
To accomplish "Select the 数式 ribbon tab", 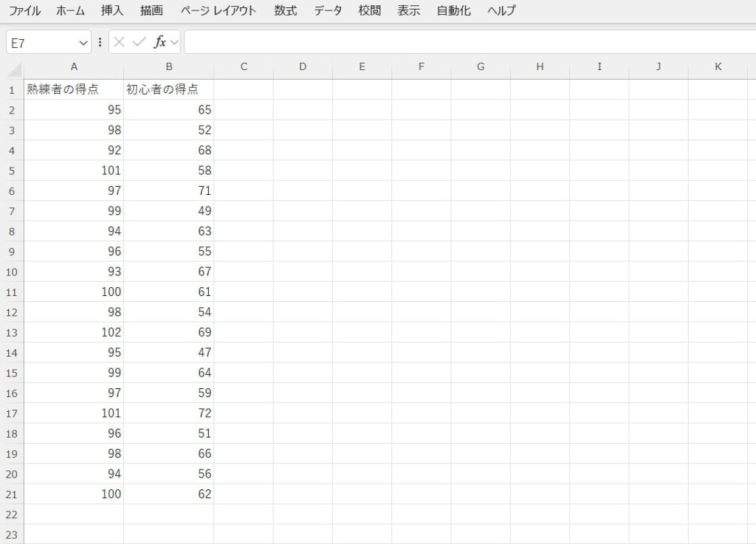I will [285, 11].
